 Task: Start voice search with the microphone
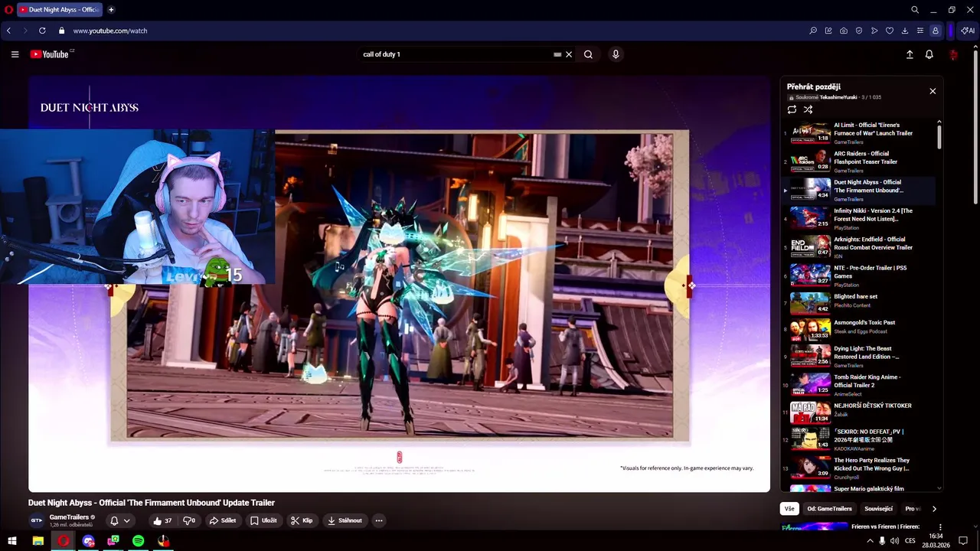(615, 54)
